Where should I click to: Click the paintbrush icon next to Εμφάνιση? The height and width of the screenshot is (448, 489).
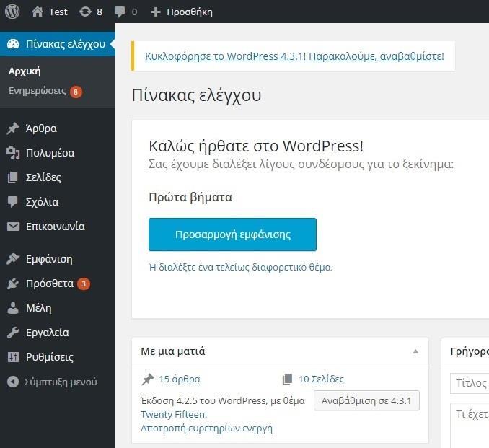(13, 259)
